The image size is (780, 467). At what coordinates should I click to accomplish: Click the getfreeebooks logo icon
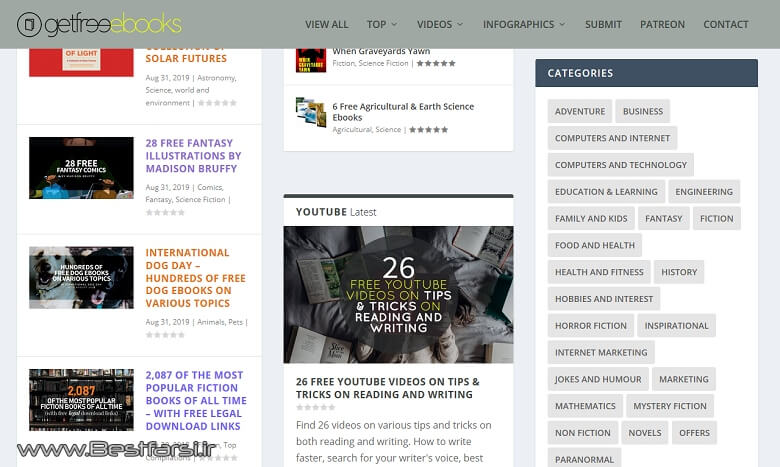click(30, 24)
